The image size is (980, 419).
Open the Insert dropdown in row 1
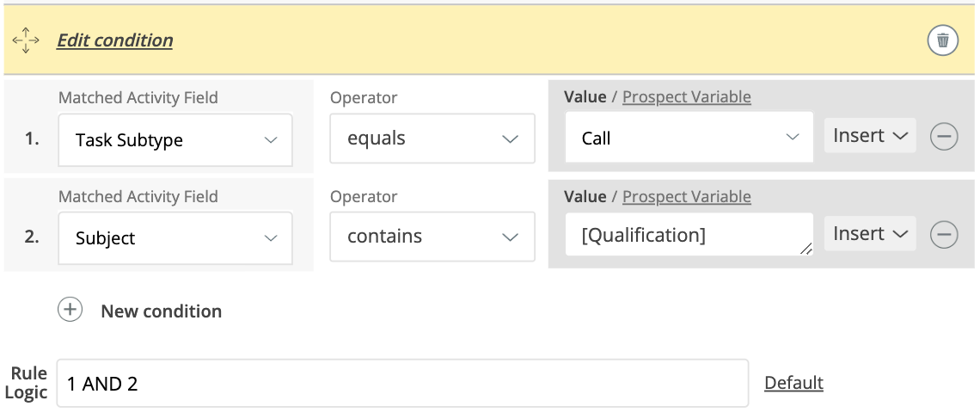[x=870, y=136]
